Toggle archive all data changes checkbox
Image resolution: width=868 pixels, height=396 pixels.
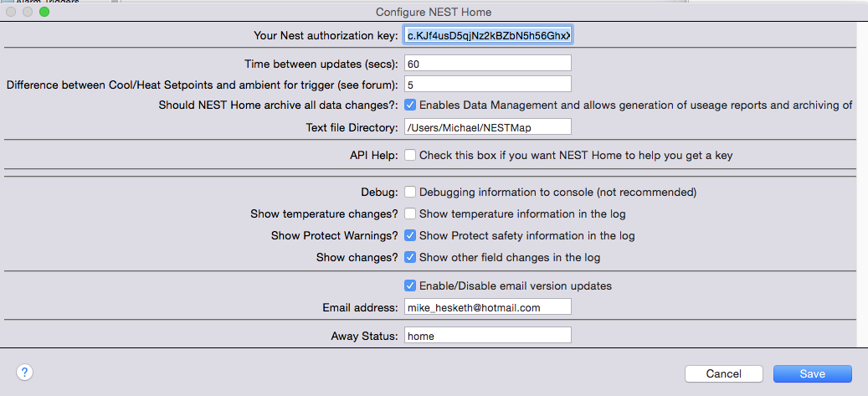tap(409, 104)
